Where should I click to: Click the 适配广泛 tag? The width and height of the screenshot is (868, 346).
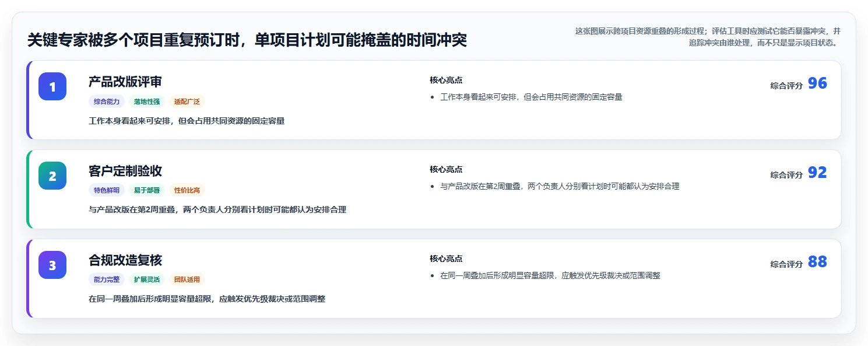pyautogui.click(x=187, y=101)
